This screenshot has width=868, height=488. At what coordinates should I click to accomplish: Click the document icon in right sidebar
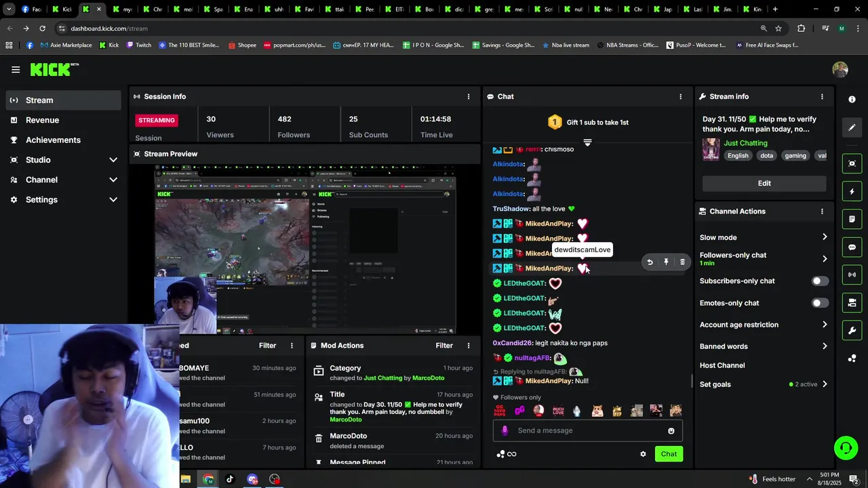tap(852, 219)
